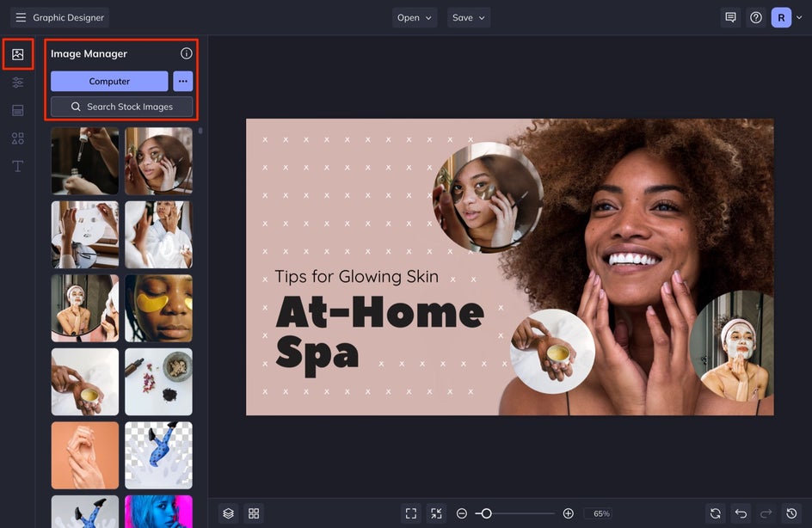Click the Graphic Designer title label
This screenshot has width=812, height=528.
(x=68, y=17)
